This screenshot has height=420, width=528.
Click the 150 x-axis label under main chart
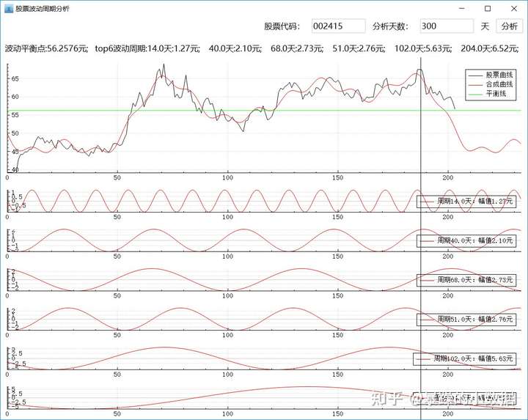pyautogui.click(x=338, y=177)
